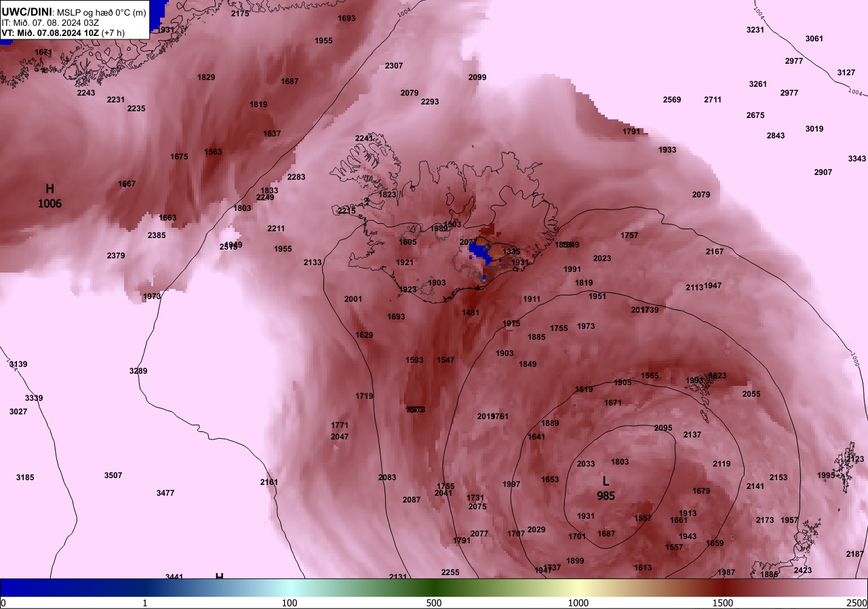Screen dimensions: 868x609
Task: Click the high pressure label 'H 1006'
Action: tap(50, 196)
